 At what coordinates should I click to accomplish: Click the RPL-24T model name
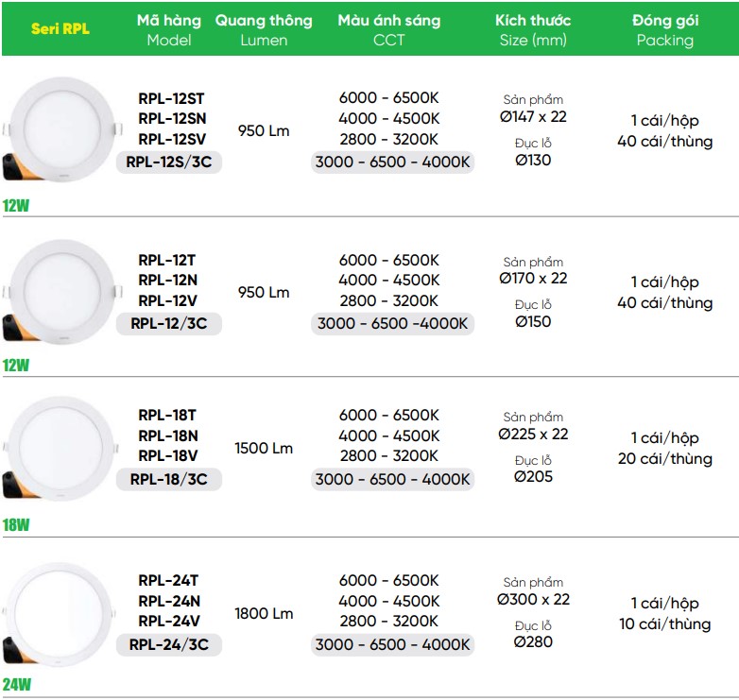(x=168, y=580)
